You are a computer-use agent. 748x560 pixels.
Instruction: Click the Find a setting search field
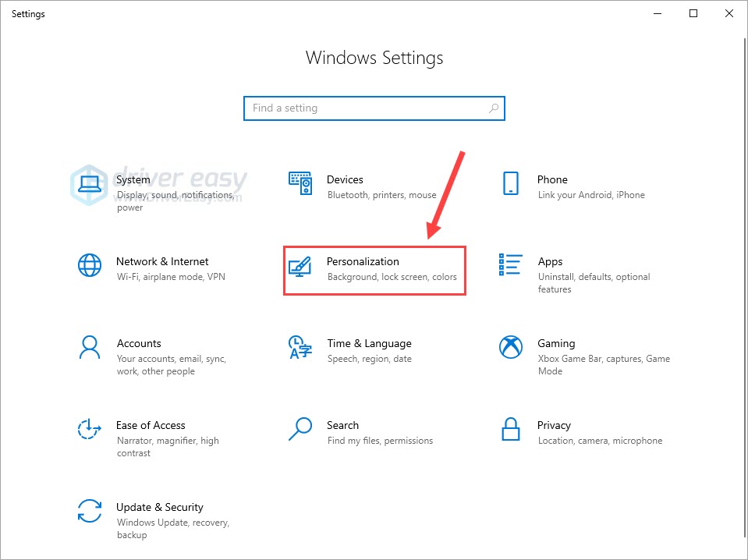point(351,108)
